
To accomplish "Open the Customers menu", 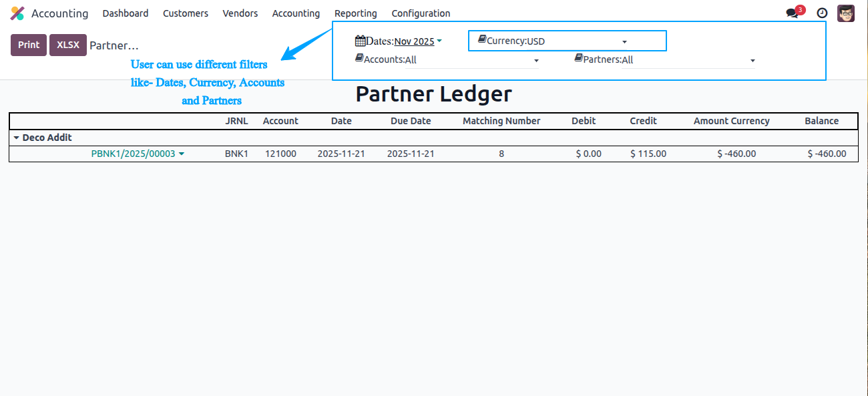I will coord(186,13).
